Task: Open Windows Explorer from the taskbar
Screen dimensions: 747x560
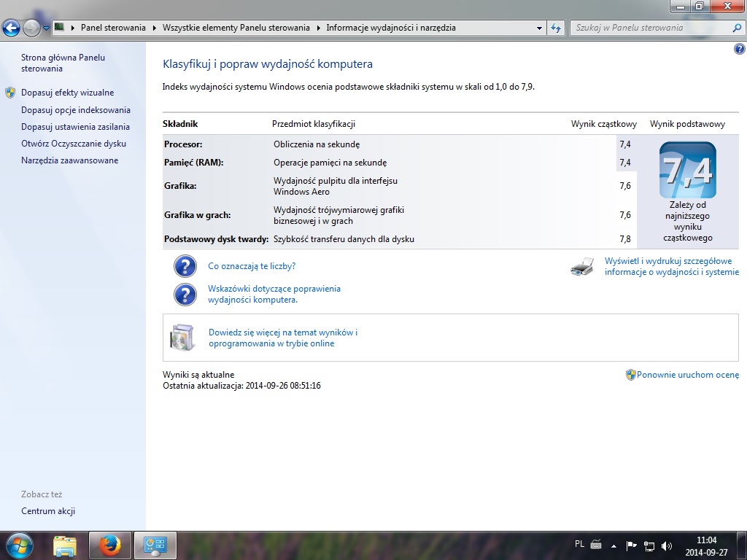Action: click(x=65, y=545)
